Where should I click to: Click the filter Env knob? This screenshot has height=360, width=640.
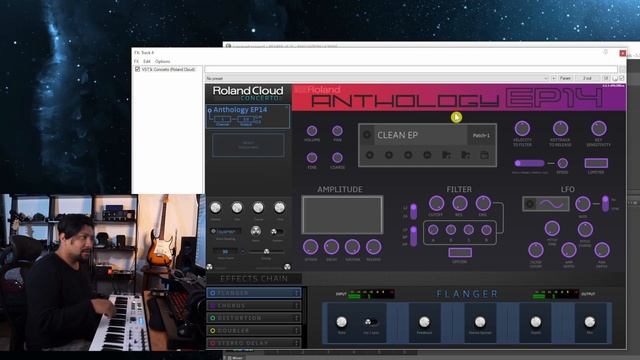coord(483,203)
